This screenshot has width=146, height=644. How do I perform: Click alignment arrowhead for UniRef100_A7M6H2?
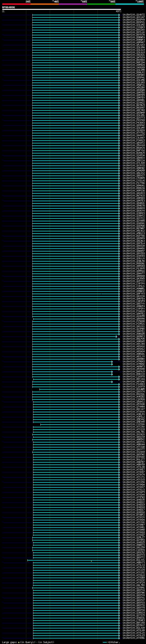(x=112, y=364)
